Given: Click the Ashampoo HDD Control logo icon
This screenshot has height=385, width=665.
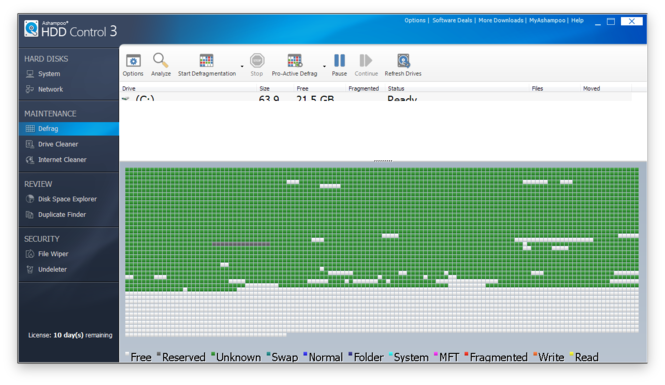Looking at the screenshot, I should coord(31,28).
